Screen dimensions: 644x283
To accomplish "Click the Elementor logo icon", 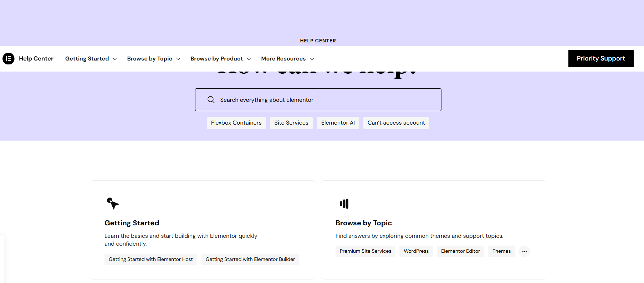I will (x=9, y=58).
